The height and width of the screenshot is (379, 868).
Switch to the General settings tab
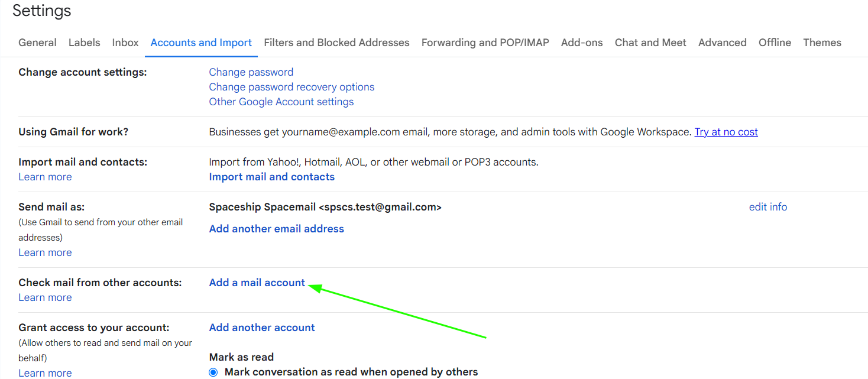pos(37,42)
